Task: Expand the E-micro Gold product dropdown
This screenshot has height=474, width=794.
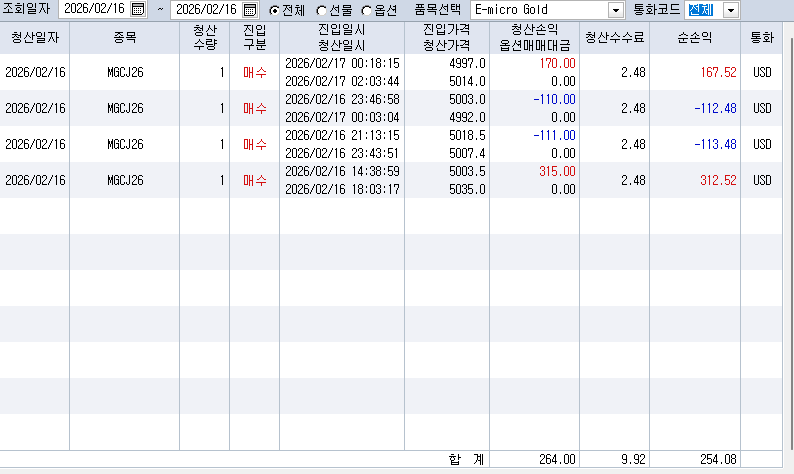Action: coord(616,10)
